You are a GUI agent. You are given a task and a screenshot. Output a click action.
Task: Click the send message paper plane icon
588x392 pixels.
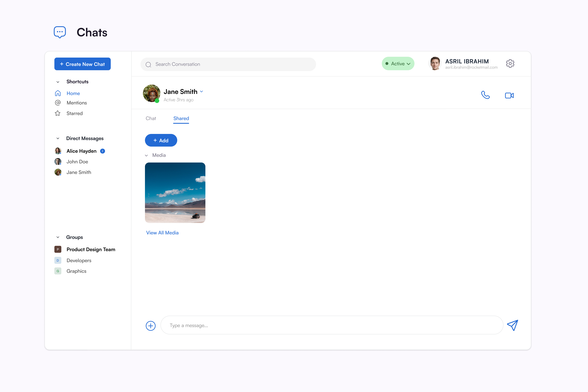click(x=512, y=325)
